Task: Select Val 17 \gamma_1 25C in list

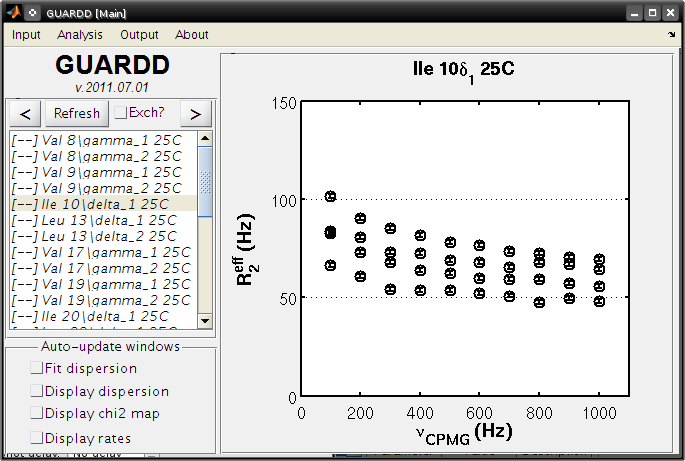Action: [104, 252]
